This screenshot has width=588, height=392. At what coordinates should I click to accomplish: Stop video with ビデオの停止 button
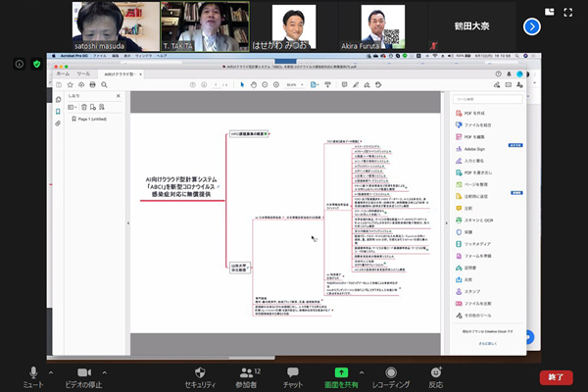[83, 377]
